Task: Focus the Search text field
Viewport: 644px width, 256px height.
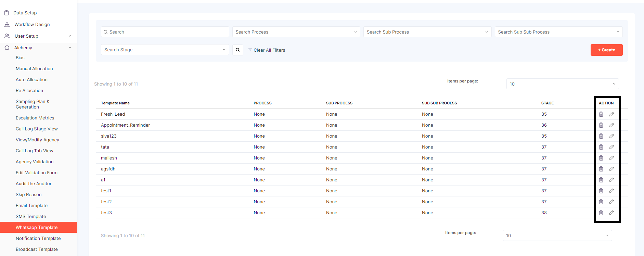Action: (x=168, y=32)
